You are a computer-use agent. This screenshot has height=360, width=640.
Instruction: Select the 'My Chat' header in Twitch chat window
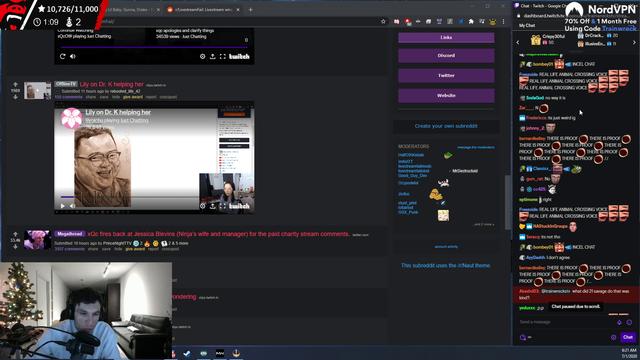pos(527,25)
